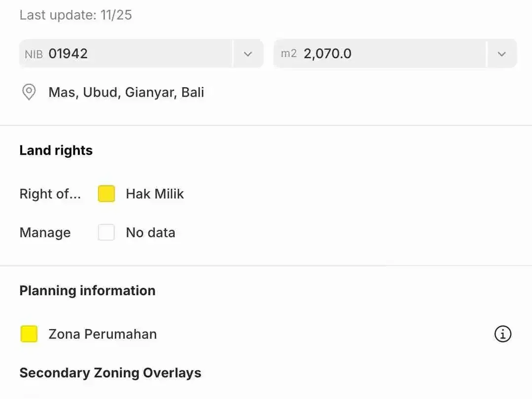Click the Zona Perumahan label
This screenshot has height=399, width=532.
tap(102, 334)
